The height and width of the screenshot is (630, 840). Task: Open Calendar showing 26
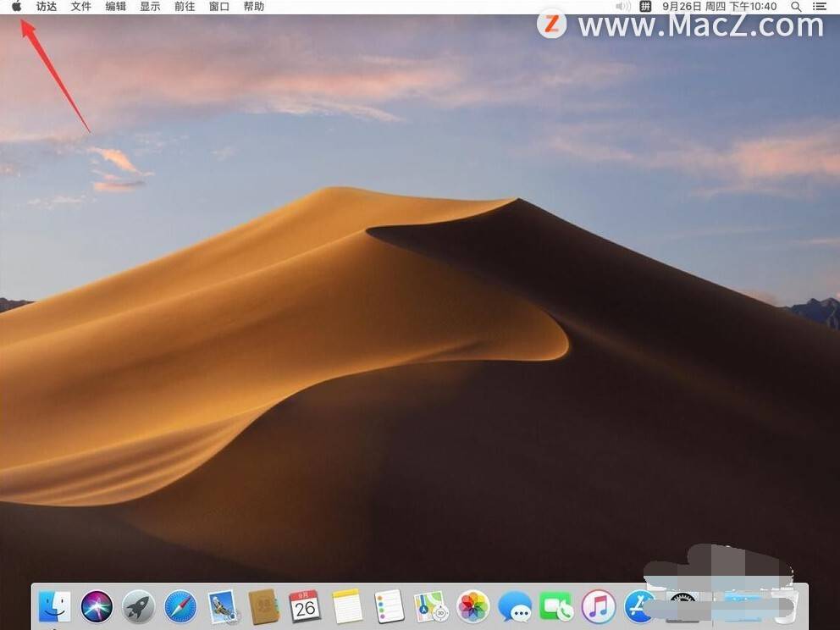305,606
